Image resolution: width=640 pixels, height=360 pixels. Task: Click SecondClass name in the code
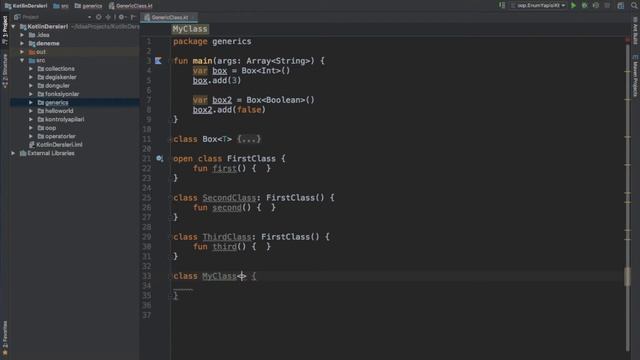coord(229,198)
